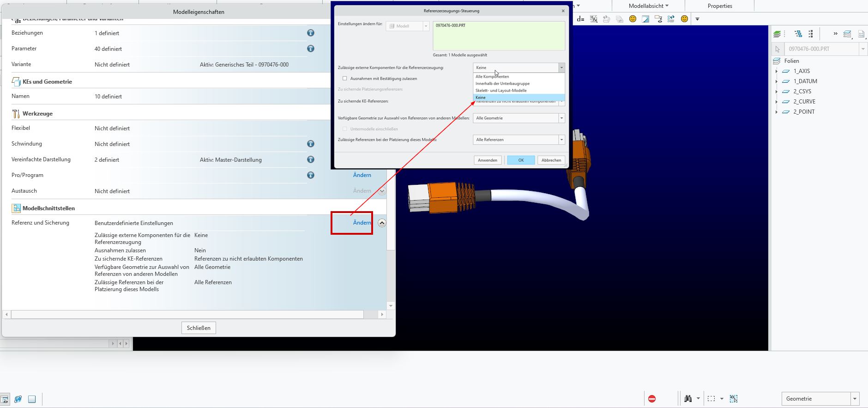Click the green layers icon above the layer tree

pos(778,34)
